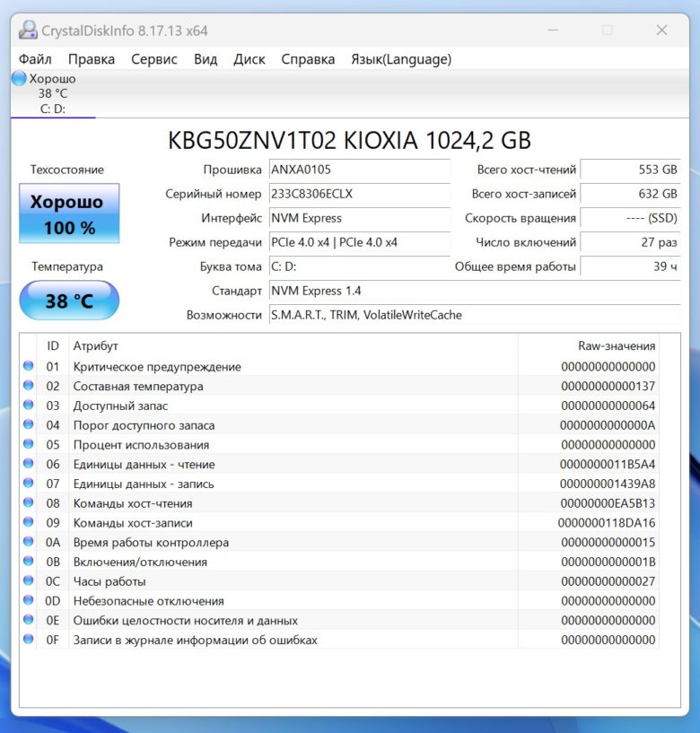Select the Команды хост-чтения attribute name
Image resolution: width=700 pixels, height=733 pixels.
(x=133, y=503)
